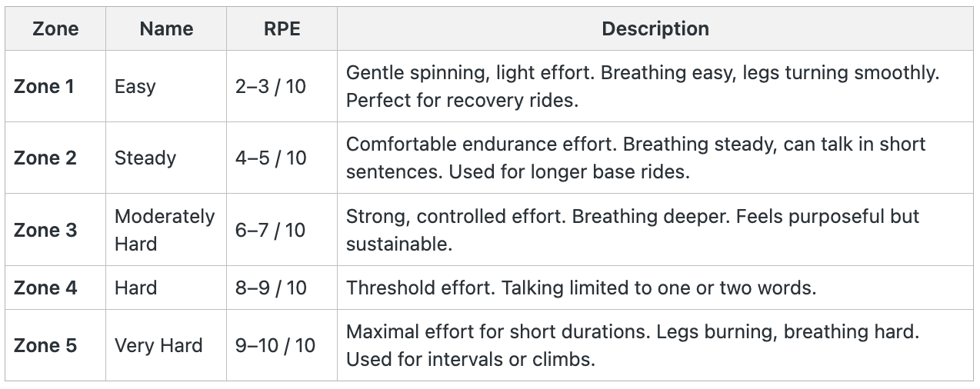Click the Easy name cell
This screenshot has height=389, width=980.
(x=135, y=86)
